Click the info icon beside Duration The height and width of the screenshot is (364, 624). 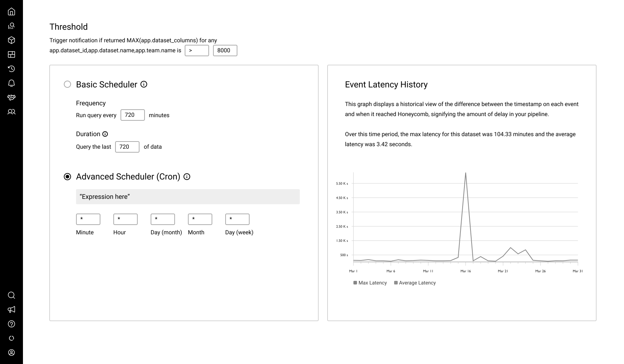105,134
